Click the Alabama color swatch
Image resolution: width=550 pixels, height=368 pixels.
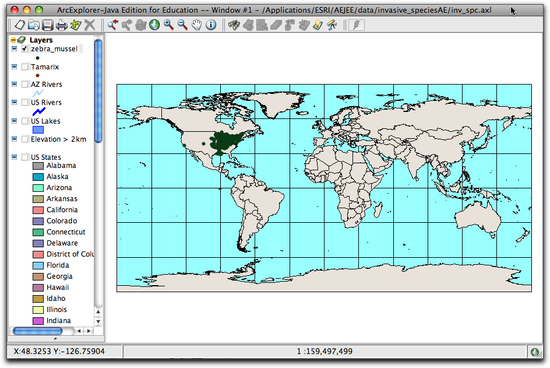(x=38, y=166)
